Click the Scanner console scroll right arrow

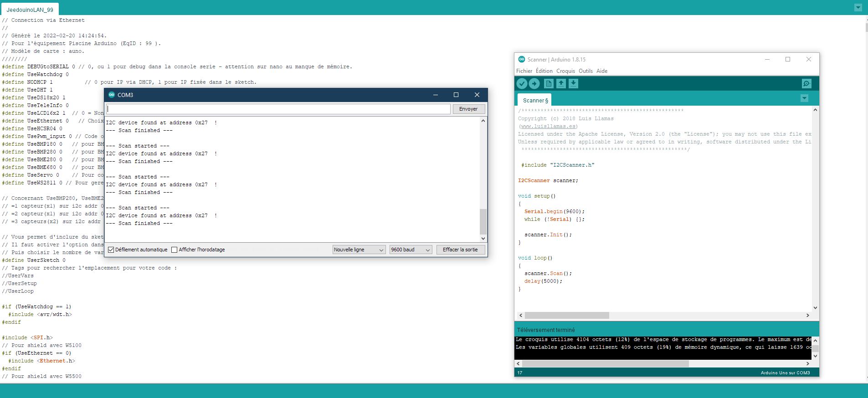coord(808,363)
